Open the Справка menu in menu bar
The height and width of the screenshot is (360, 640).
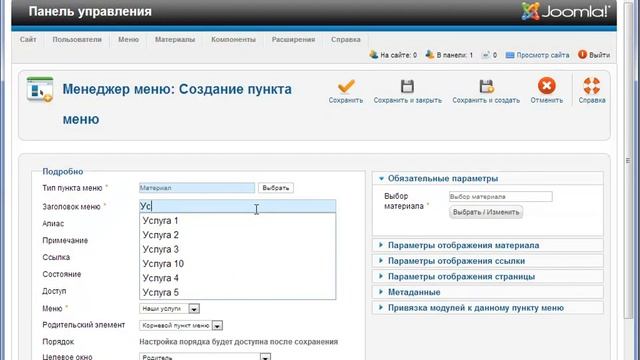345,40
